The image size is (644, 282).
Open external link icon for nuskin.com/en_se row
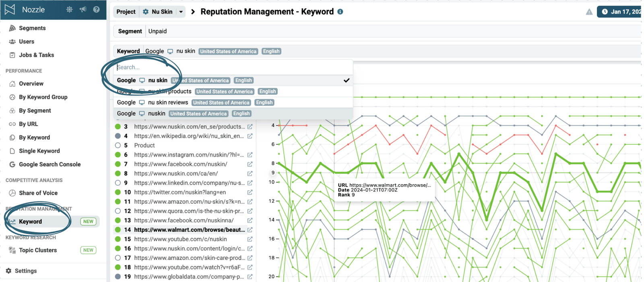click(250, 126)
